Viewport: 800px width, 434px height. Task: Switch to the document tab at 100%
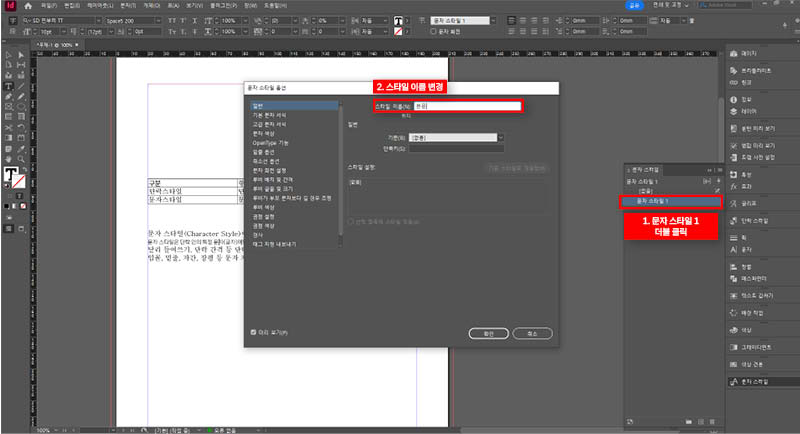tap(56, 45)
